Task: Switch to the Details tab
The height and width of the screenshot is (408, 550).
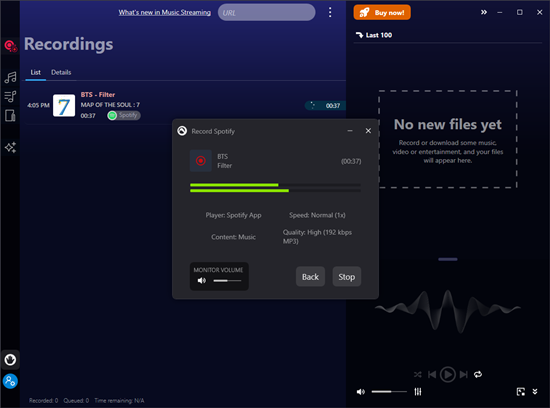Action: pos(61,72)
